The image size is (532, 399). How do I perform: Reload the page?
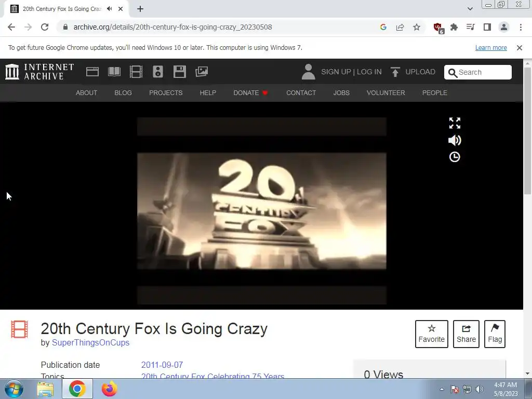click(45, 27)
